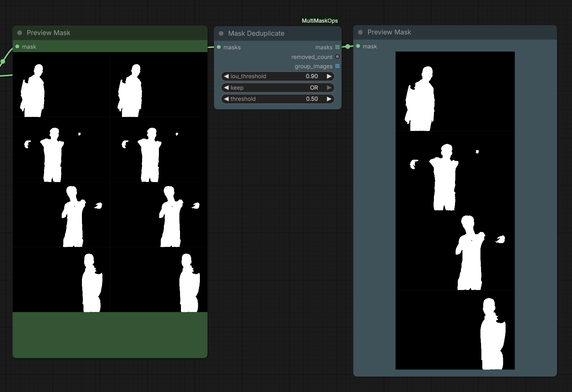Collapse the Mask Deduplicate node via its dot

[x=221, y=33]
